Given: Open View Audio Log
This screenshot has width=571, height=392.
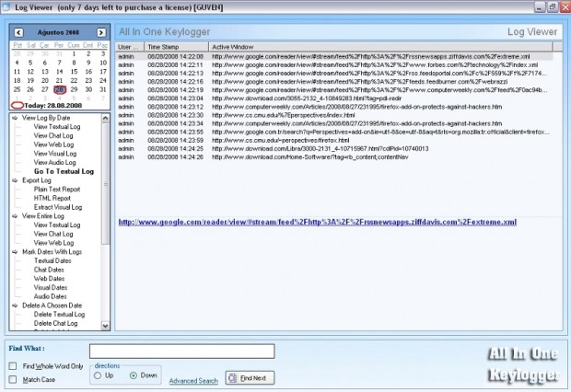Looking at the screenshot, I should pos(55,162).
